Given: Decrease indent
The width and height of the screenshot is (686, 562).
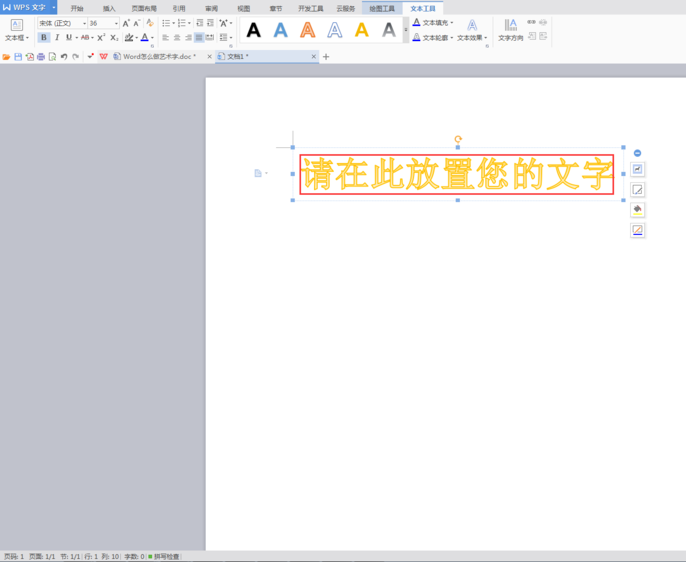Looking at the screenshot, I should tap(200, 23).
